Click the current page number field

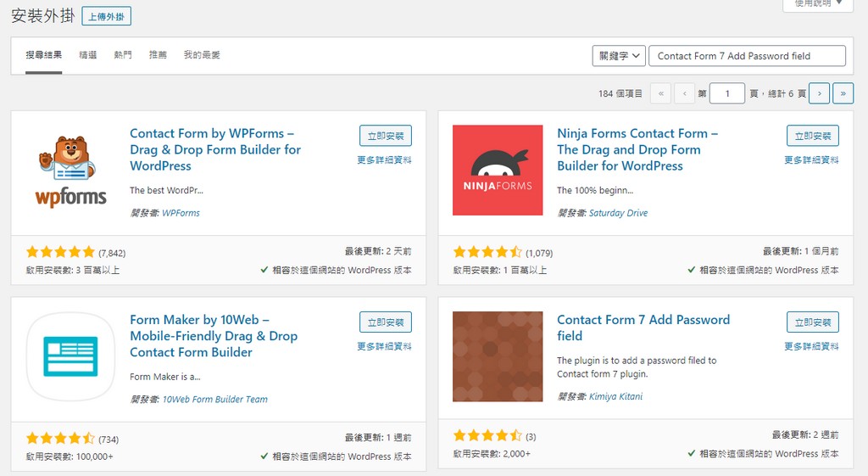click(x=726, y=93)
